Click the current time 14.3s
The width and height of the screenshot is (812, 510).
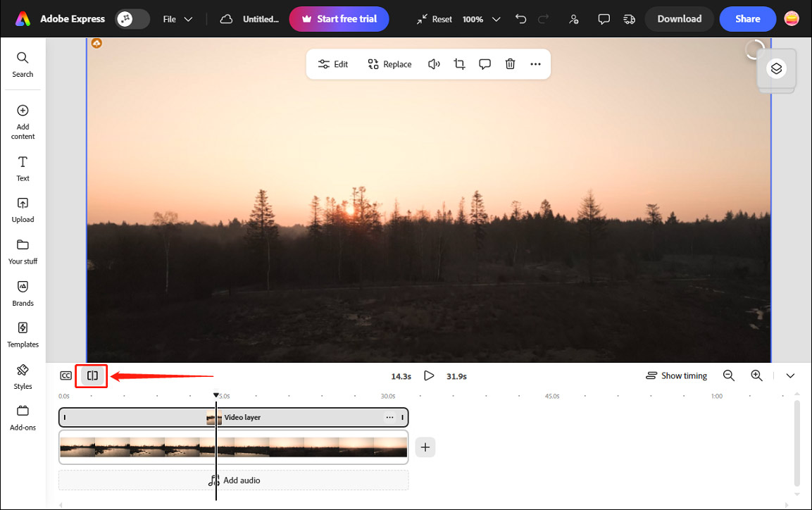pos(401,376)
